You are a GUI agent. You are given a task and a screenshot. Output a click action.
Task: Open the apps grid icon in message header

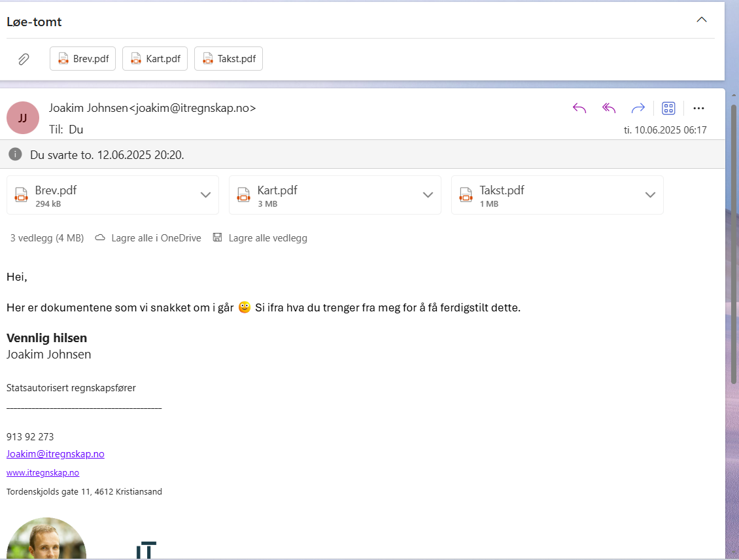(x=668, y=108)
